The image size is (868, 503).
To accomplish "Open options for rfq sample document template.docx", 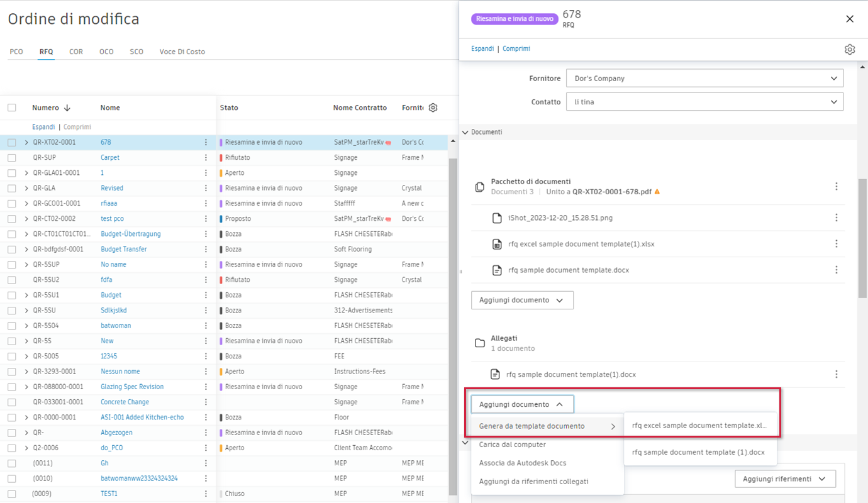I will click(x=837, y=270).
